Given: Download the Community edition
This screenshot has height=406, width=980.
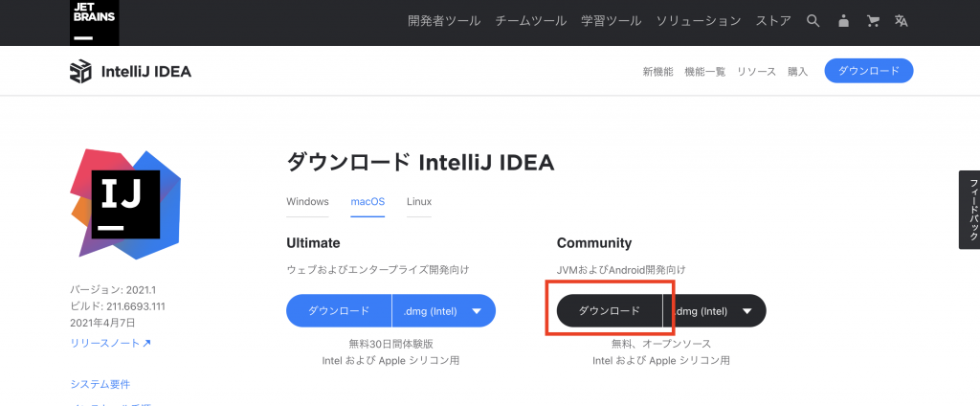Looking at the screenshot, I should tap(610, 311).
